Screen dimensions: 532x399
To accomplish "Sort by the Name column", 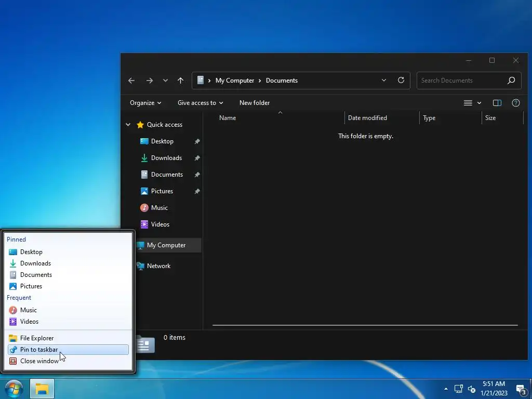I will point(228,118).
